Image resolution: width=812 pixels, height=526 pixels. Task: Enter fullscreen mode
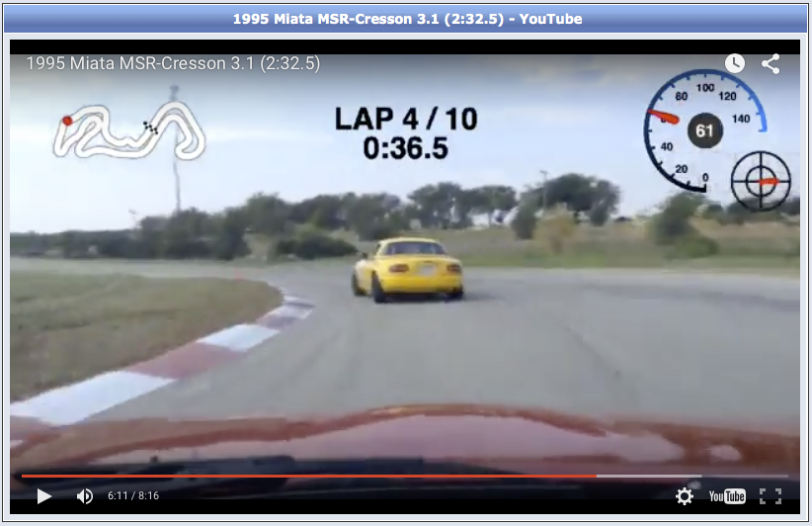pyautogui.click(x=771, y=496)
